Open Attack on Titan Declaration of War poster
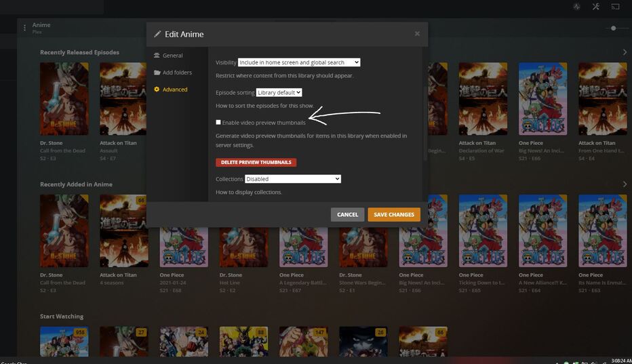The image size is (632, 364). coord(483,99)
